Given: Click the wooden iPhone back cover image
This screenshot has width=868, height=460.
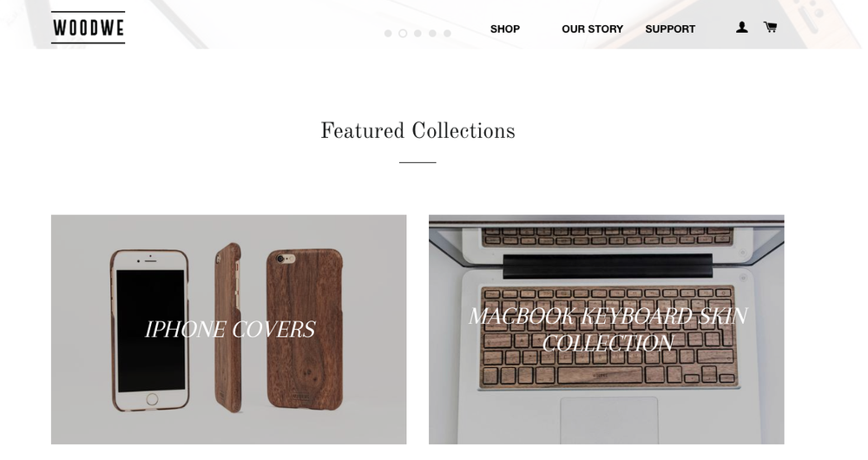Looking at the screenshot, I should [x=305, y=329].
